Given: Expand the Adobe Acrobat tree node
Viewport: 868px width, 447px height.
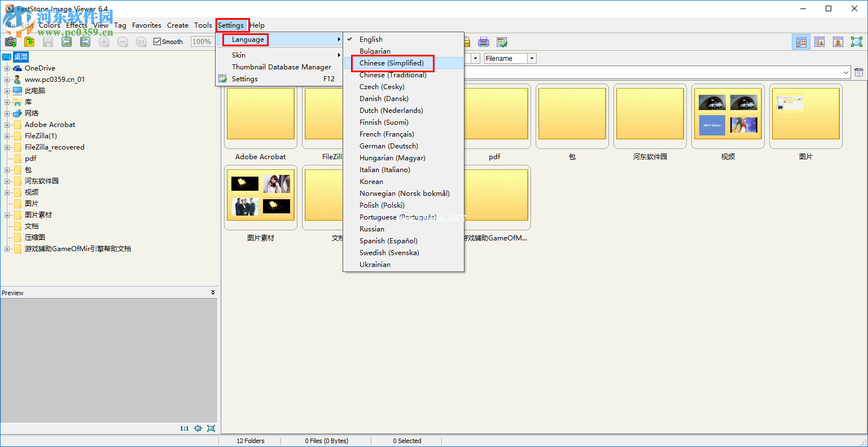Looking at the screenshot, I should [7, 125].
